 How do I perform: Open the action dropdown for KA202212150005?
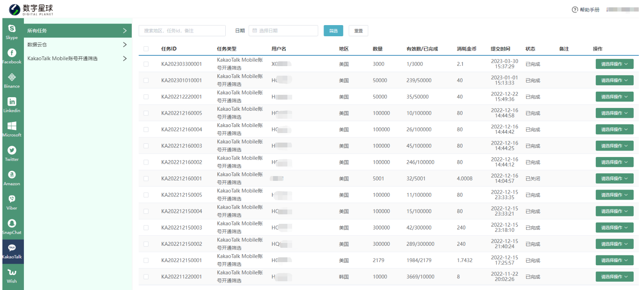[614, 195]
